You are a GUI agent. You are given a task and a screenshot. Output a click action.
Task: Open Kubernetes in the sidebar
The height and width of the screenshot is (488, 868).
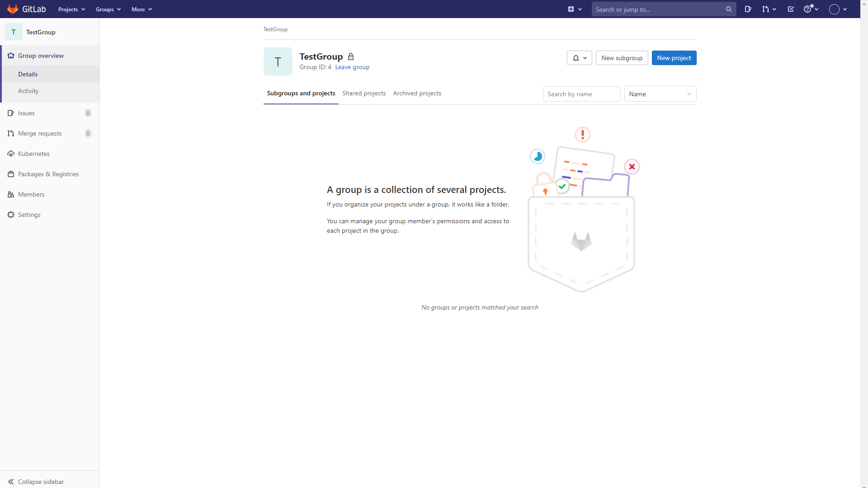coord(33,154)
